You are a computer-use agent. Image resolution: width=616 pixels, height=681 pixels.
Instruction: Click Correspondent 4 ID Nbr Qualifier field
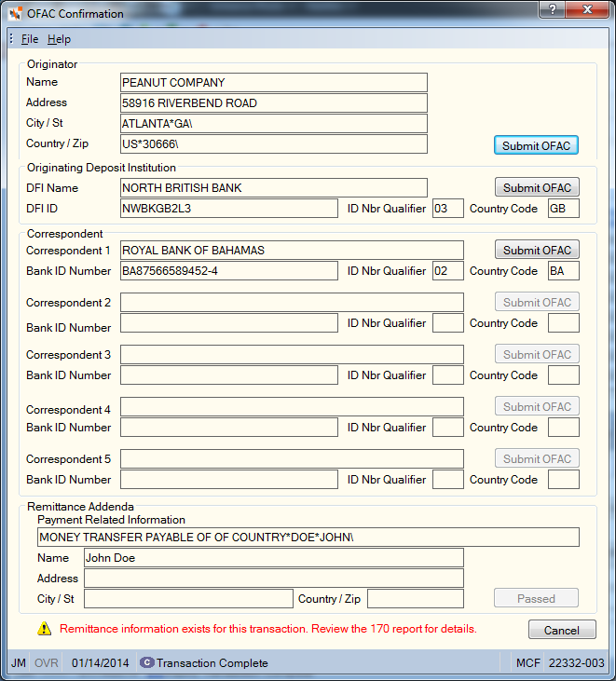tap(448, 427)
